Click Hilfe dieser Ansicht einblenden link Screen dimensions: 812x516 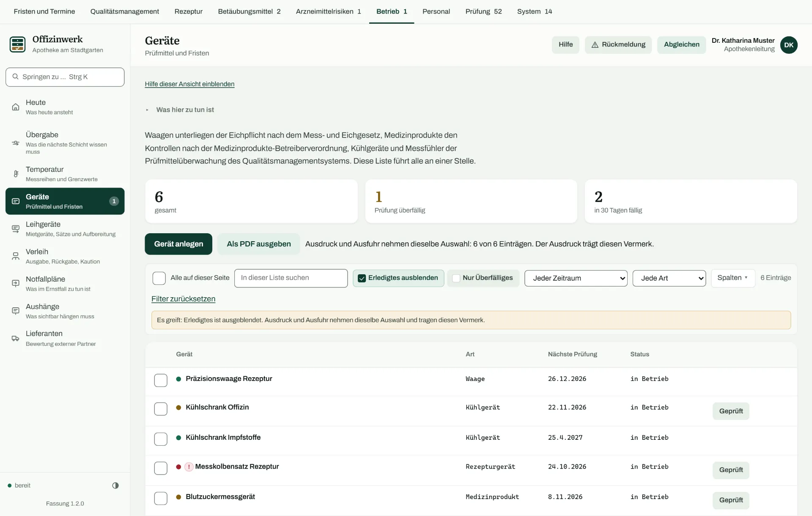189,84
